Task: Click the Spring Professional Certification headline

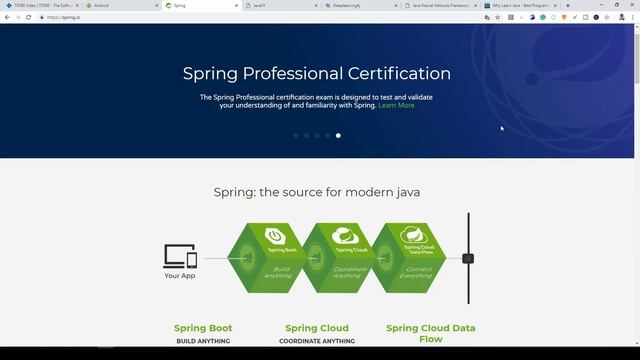Action: point(317,73)
